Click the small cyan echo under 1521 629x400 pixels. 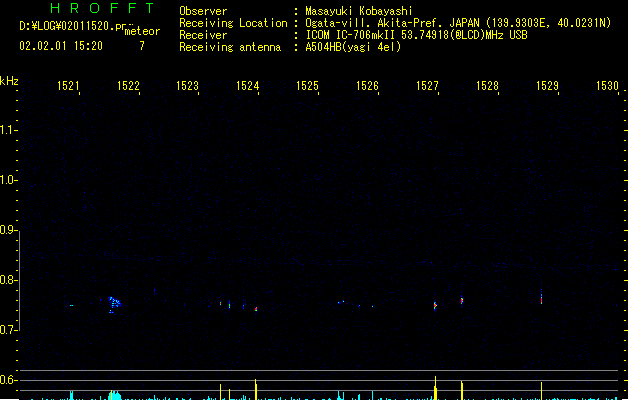71,305
